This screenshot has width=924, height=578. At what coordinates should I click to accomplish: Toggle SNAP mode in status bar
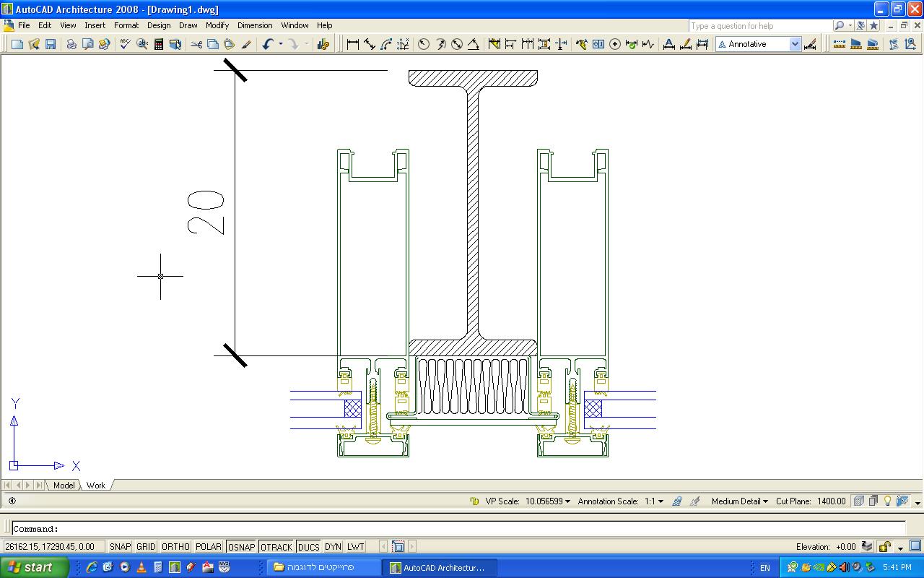pos(120,547)
